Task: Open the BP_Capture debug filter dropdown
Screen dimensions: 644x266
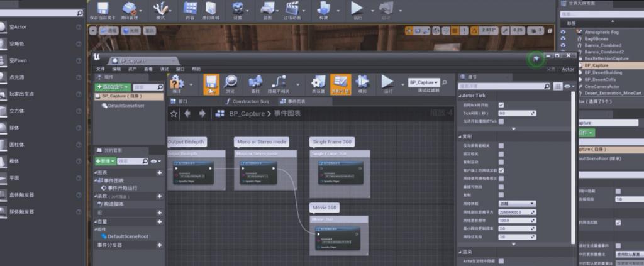Action: click(424, 82)
